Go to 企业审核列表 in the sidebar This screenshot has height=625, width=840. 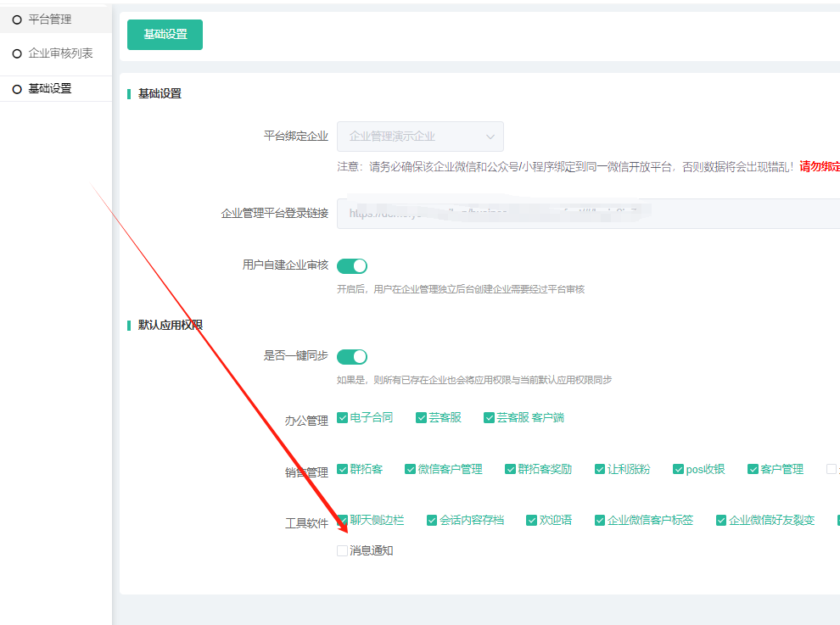[x=60, y=53]
